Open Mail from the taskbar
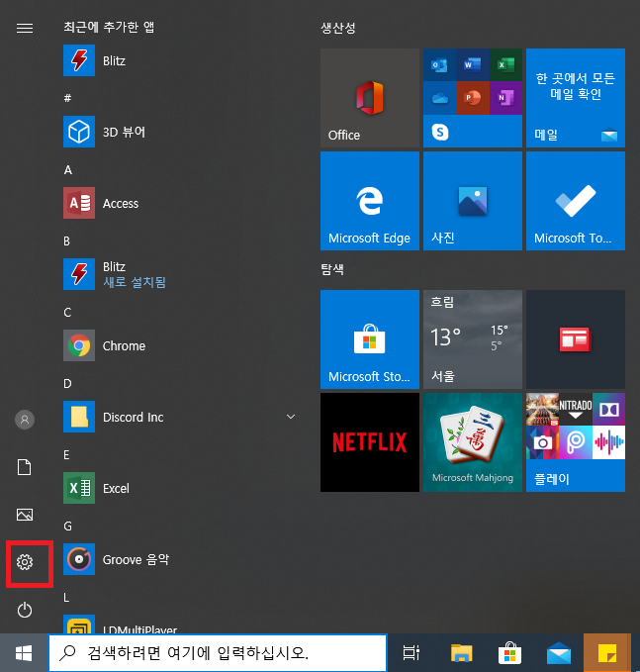The width and height of the screenshot is (640, 672). point(559,653)
